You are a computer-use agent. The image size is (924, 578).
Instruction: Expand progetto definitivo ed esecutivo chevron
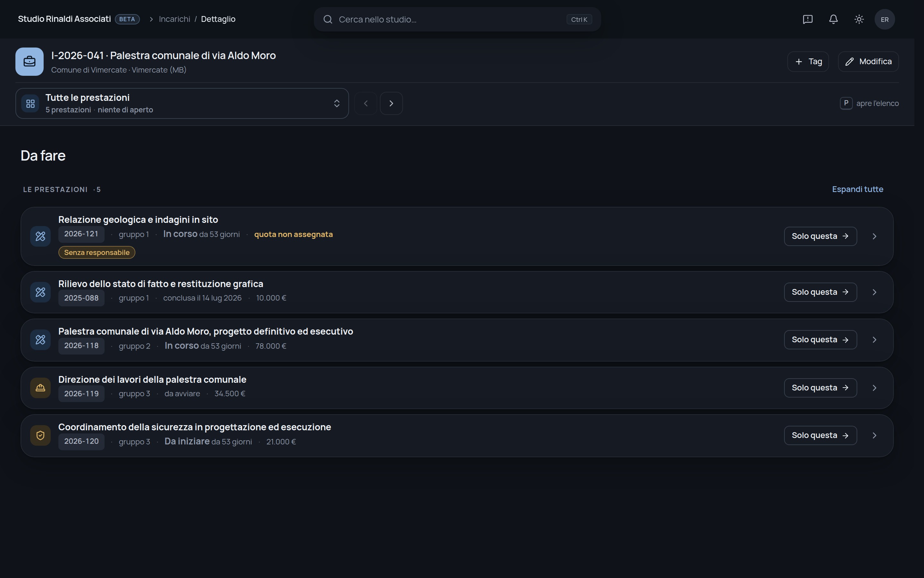pos(874,339)
